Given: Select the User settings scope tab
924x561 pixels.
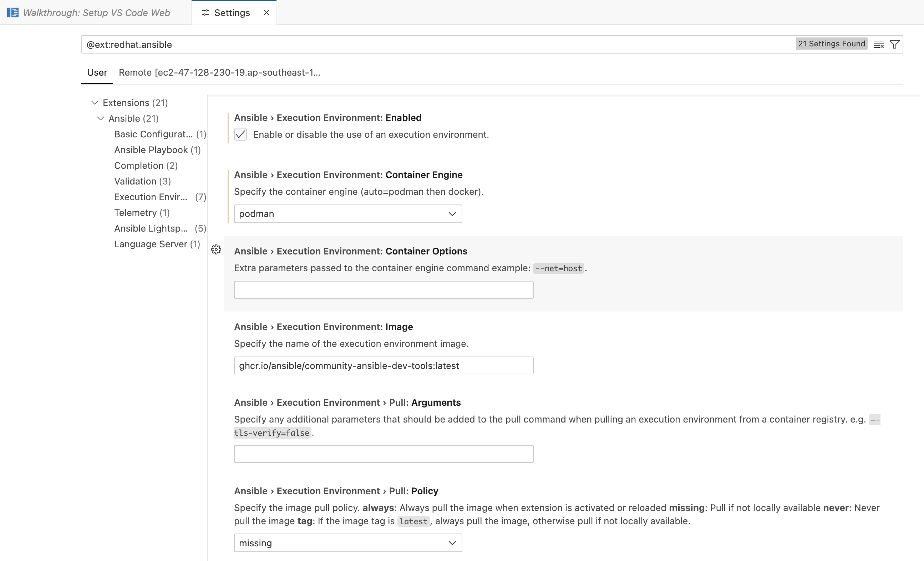Looking at the screenshot, I should coord(97,72).
